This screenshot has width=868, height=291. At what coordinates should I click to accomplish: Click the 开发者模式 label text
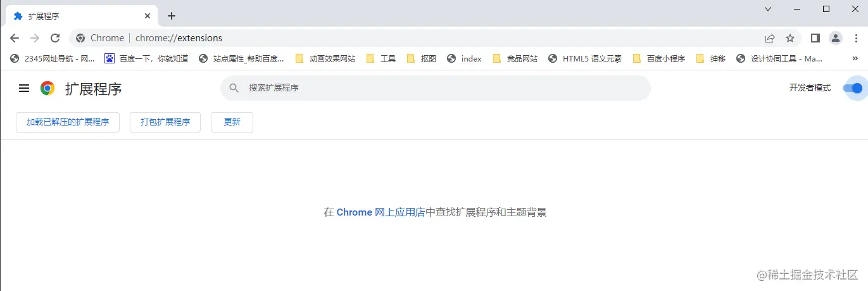coord(810,88)
